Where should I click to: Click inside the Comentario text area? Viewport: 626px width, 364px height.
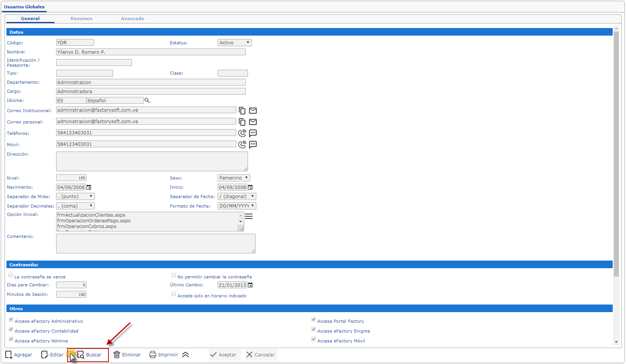[x=155, y=243]
